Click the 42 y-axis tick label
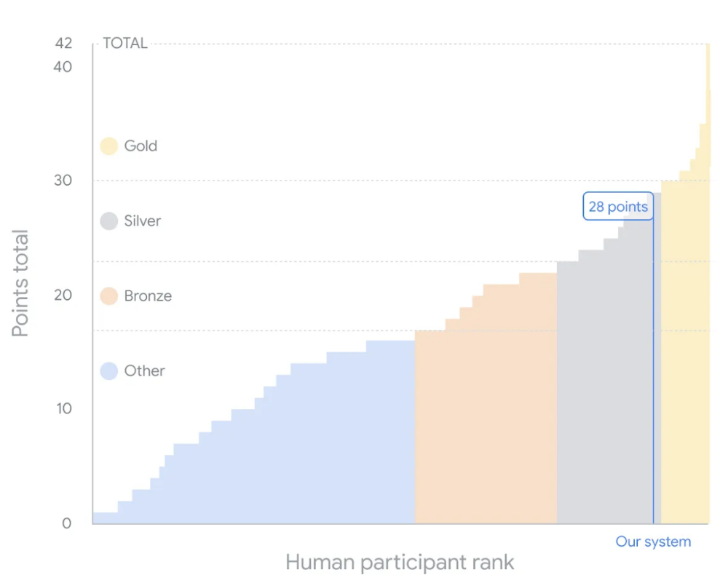This screenshot has width=728, height=586. (x=63, y=43)
